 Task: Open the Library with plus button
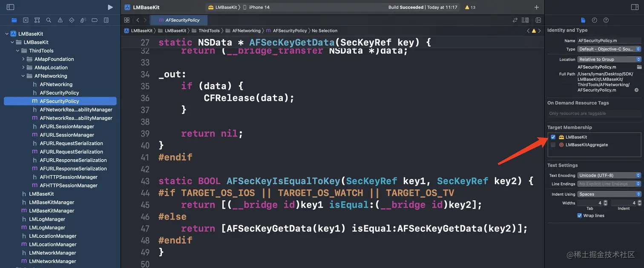536,7
